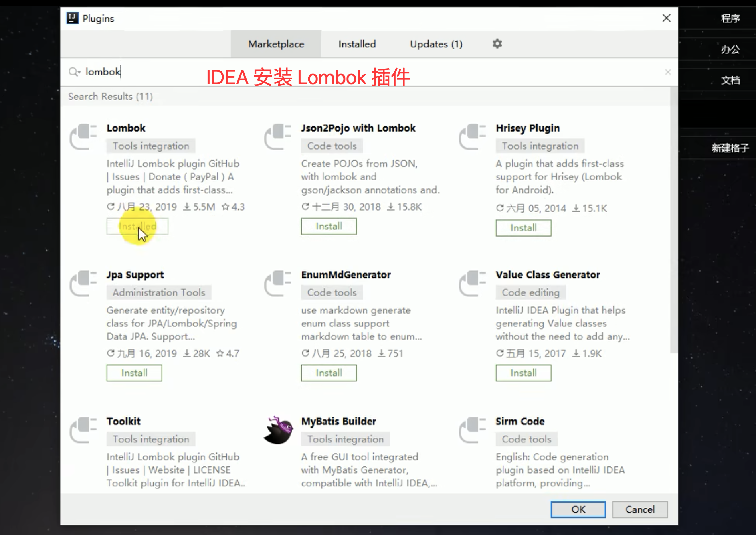This screenshot has height=535, width=756.
Task: Click the IntelliJ logo in the title bar
Action: tap(73, 18)
